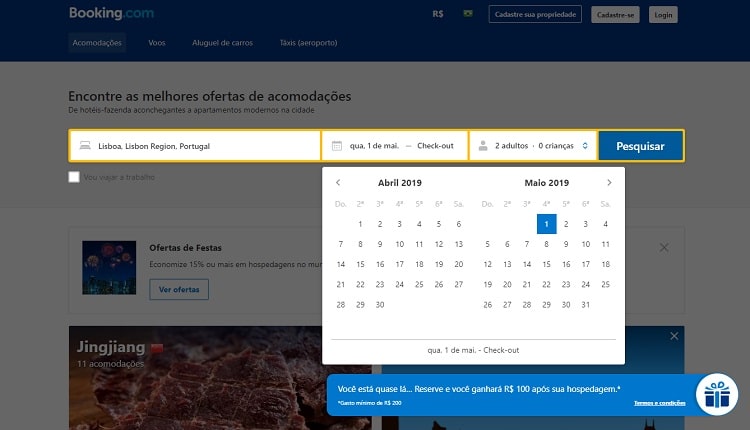750x430 pixels.
Task: Click the highlighted May 1 date
Action: click(546, 224)
